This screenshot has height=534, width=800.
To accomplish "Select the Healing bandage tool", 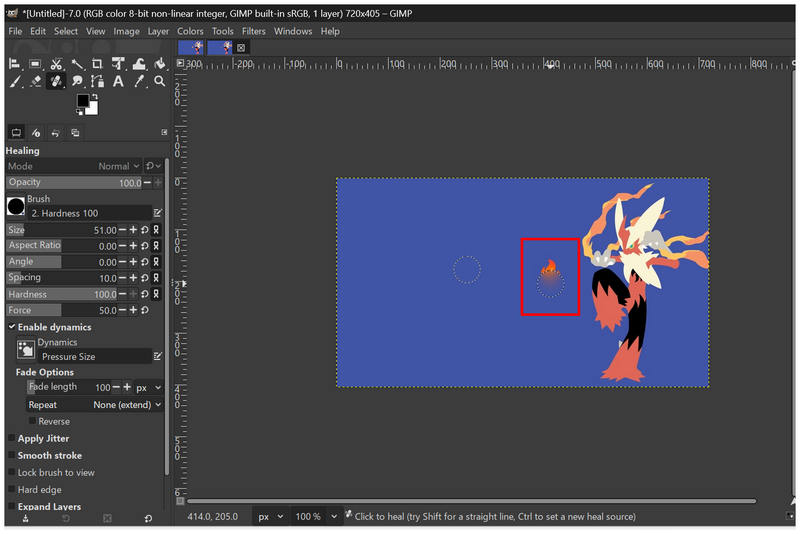I will (x=56, y=81).
